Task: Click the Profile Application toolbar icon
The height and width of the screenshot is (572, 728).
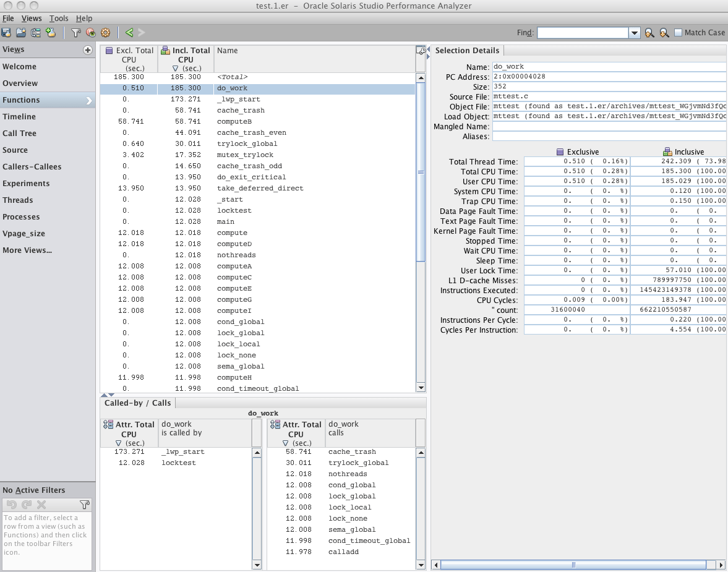Action: click(x=6, y=33)
